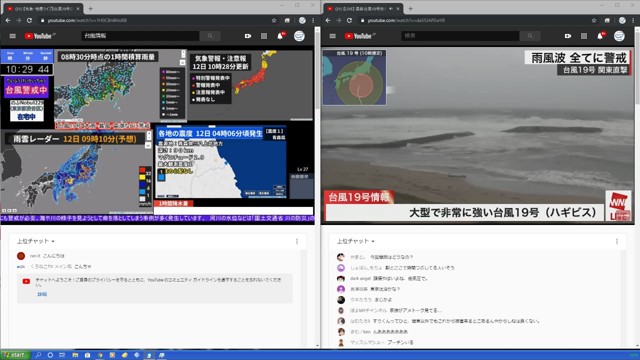This screenshot has height=360, width=640.
Task: Open the chat options menu in right chat
Action: (617, 241)
